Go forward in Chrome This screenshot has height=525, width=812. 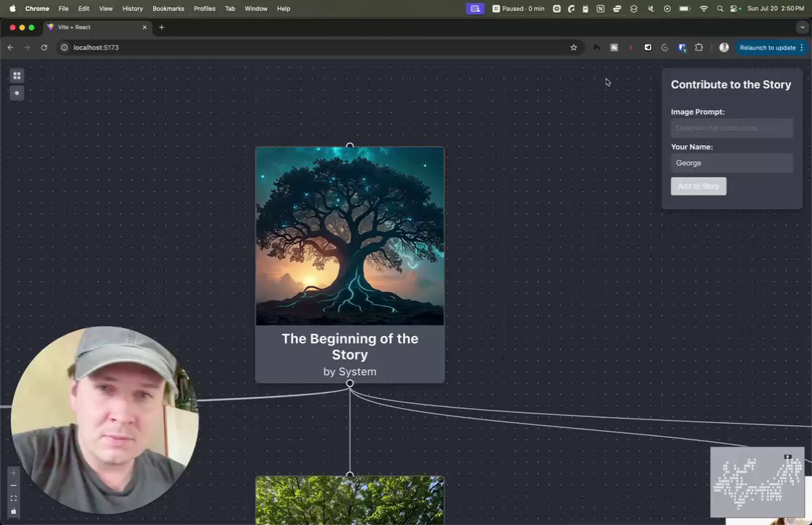pos(27,47)
